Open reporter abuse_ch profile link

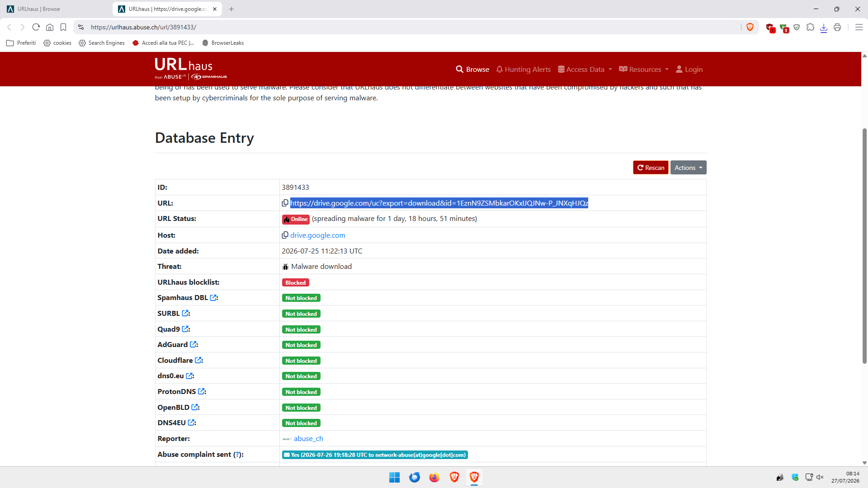308,439
